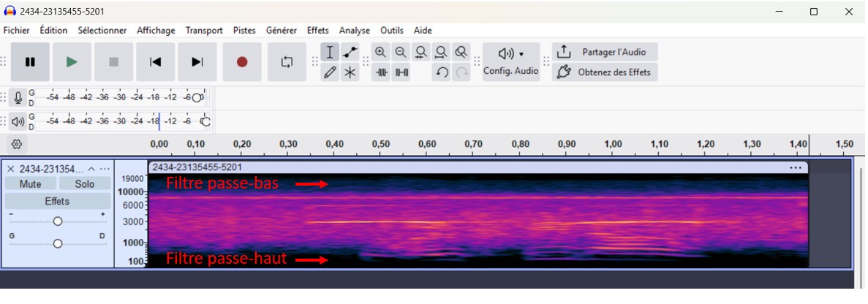Close the track with X button
This screenshot has height=304, width=868.
(10, 169)
